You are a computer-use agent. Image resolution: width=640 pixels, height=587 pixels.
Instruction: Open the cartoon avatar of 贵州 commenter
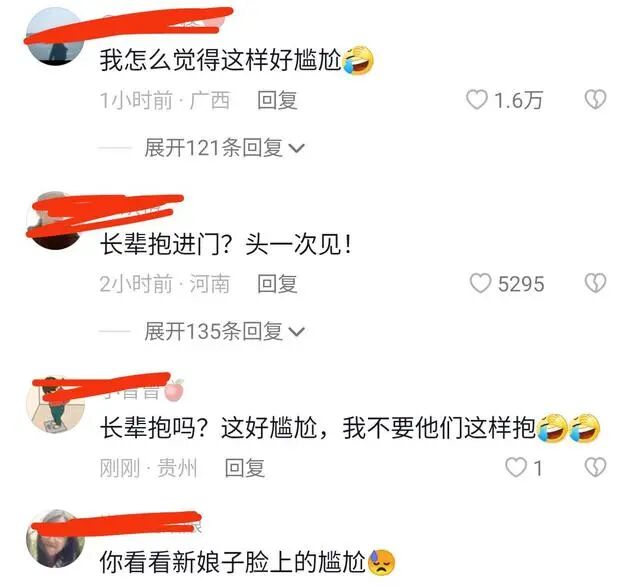(55, 403)
